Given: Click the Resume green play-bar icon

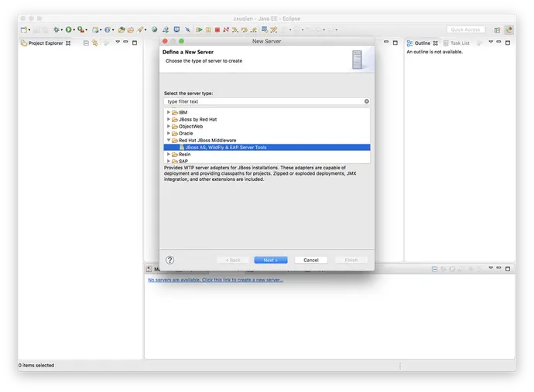Looking at the screenshot, I should pos(199,30).
